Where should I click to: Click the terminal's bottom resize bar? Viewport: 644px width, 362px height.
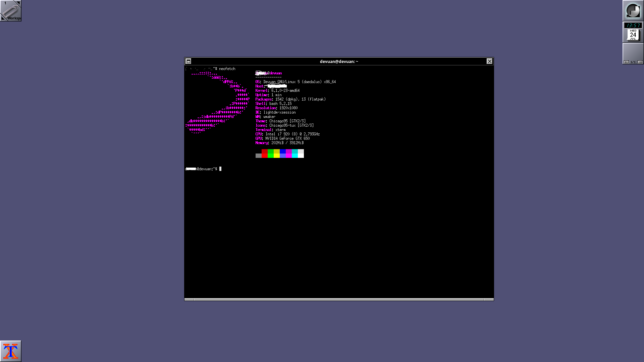[339, 299]
